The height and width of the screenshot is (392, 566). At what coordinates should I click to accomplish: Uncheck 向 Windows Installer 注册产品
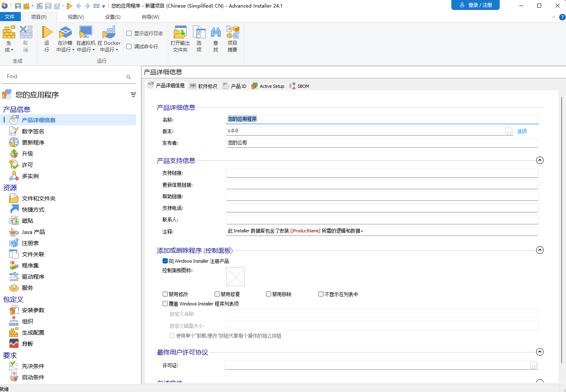(x=165, y=261)
